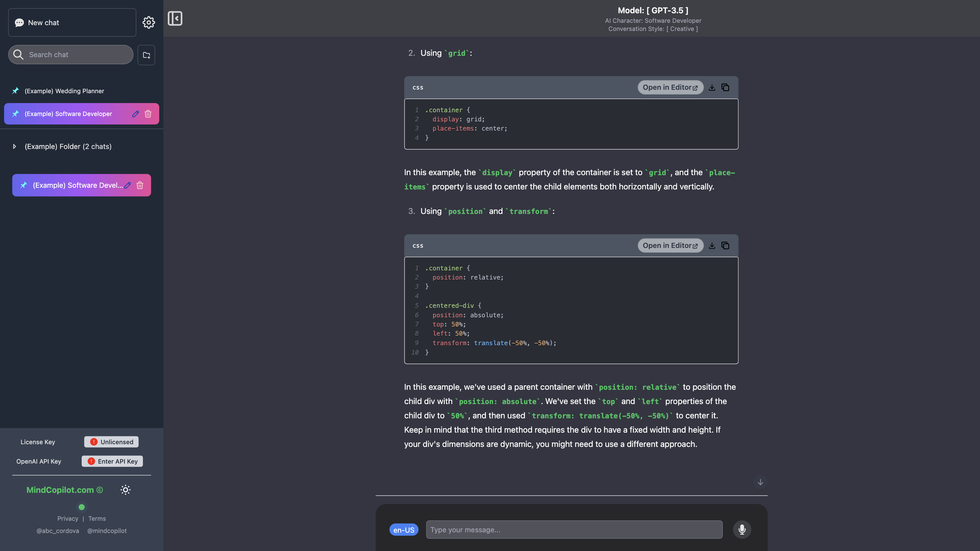Unpin the Wedding Planner chat
Screen dimensions: 980x551
click(15, 91)
